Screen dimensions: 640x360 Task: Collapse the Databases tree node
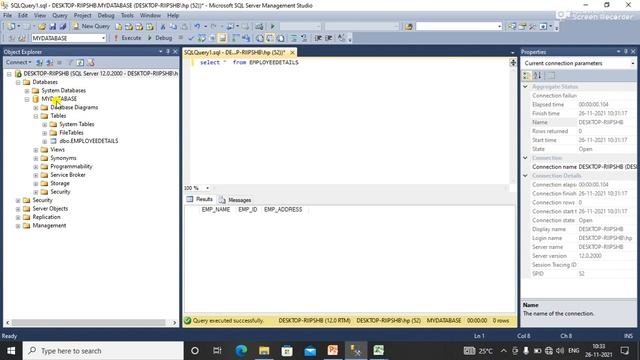(18, 82)
